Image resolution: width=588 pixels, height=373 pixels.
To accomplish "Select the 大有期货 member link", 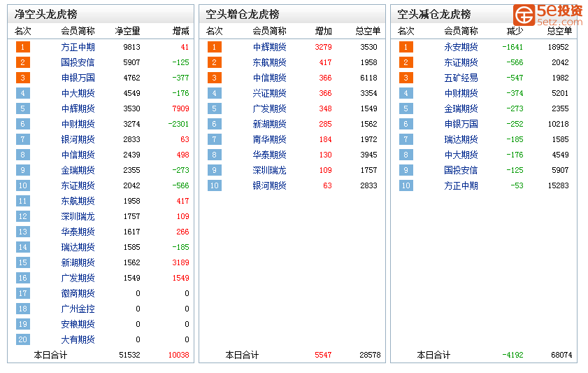I will [x=78, y=339].
